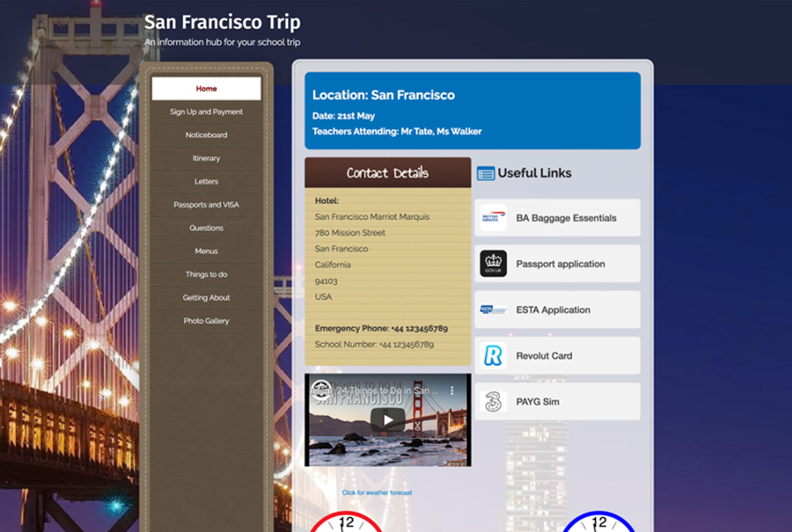Click the weather forecast link
Image resolution: width=792 pixels, height=532 pixels.
[377, 492]
